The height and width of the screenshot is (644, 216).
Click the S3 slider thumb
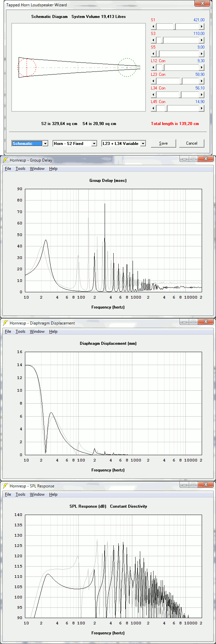click(162, 40)
